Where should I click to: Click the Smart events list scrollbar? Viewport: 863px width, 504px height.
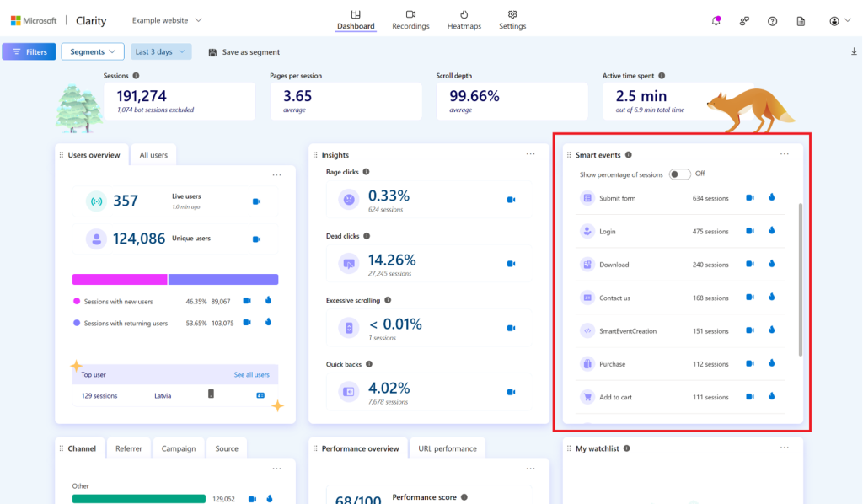click(x=801, y=280)
